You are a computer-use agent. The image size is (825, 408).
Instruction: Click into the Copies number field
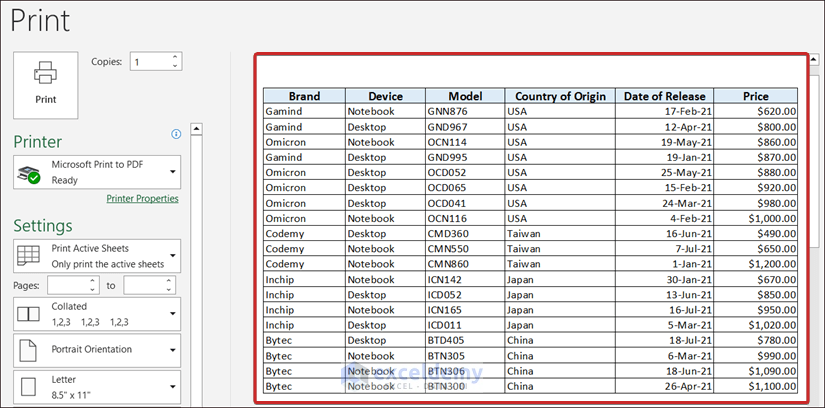click(x=150, y=62)
